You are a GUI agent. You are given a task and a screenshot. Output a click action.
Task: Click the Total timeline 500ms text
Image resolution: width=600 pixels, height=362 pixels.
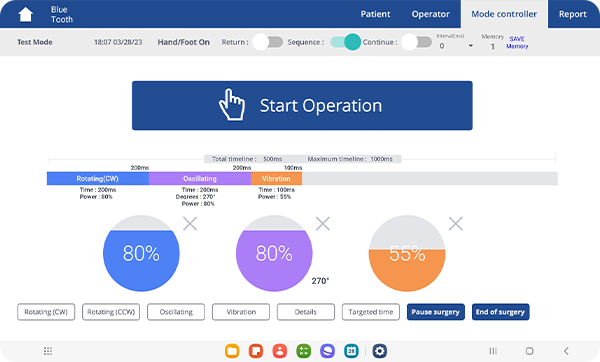coord(247,159)
